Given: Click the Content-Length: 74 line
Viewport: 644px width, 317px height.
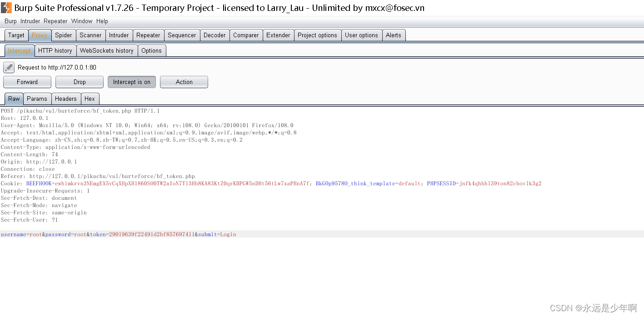Looking at the screenshot, I should pos(30,154).
